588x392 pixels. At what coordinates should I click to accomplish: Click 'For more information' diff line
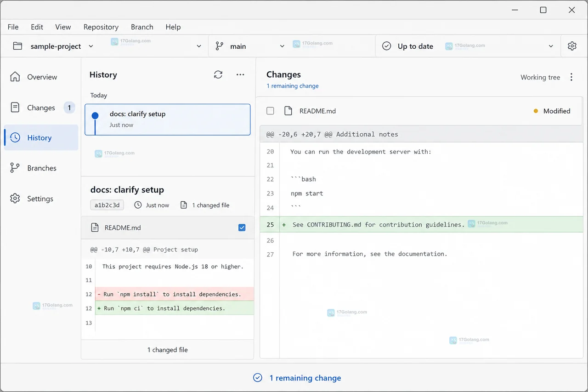point(370,254)
